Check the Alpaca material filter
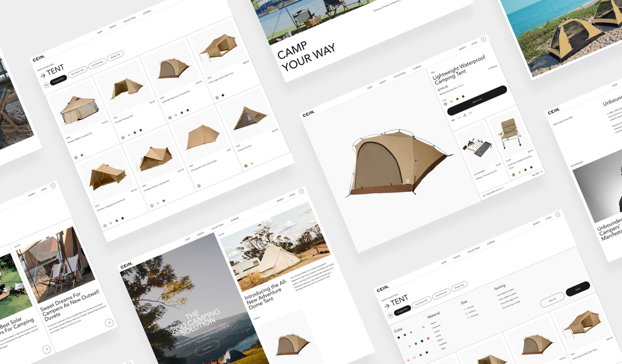 tap(433, 323)
